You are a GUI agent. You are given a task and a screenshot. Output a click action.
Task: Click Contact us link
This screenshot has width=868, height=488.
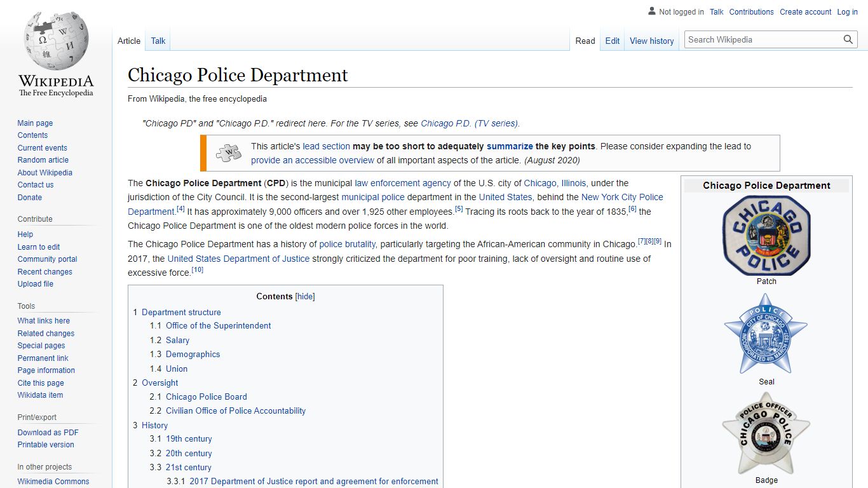tap(36, 185)
